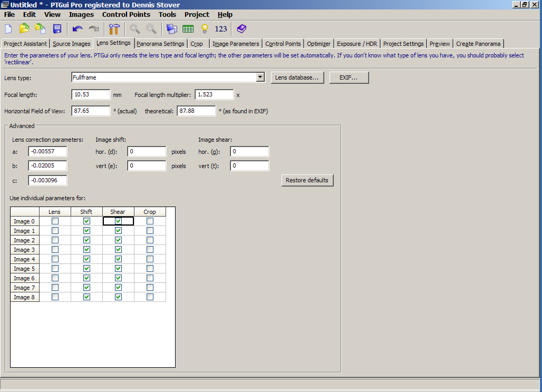This screenshot has width=542, height=392.
Task: Click the Shear column header
Action: click(118, 212)
